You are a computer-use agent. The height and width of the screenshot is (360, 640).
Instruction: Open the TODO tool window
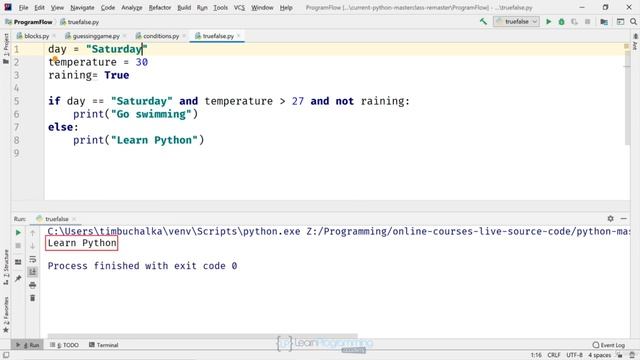[64, 345]
